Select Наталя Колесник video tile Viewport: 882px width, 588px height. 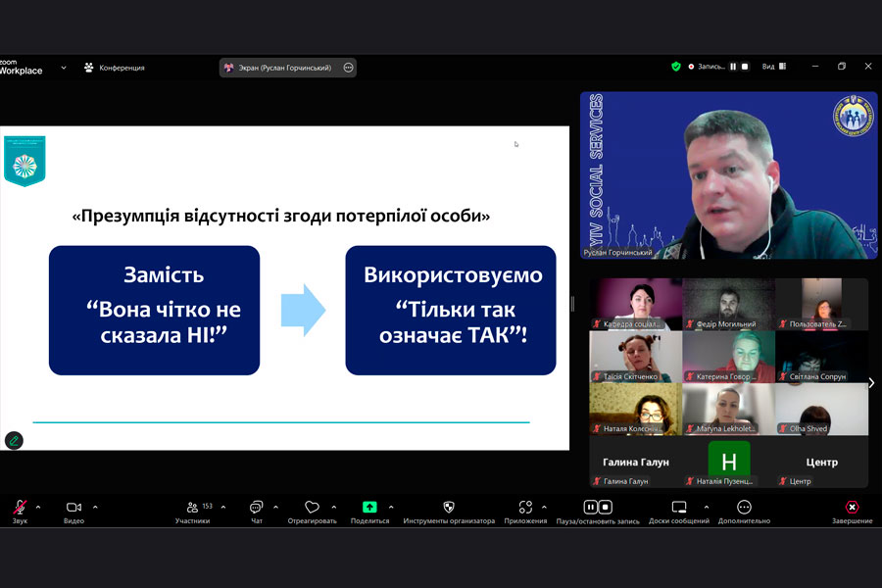pyautogui.click(x=636, y=409)
